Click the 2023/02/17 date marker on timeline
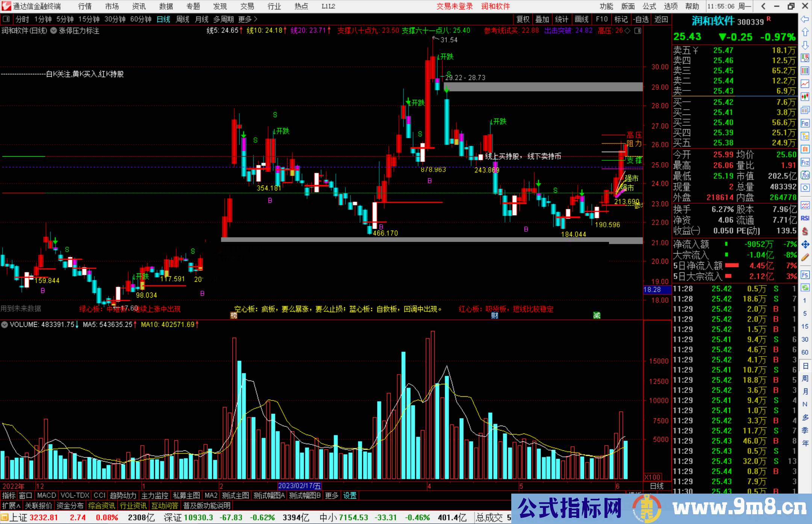Viewport: 812px width, 524px height. coord(299,486)
